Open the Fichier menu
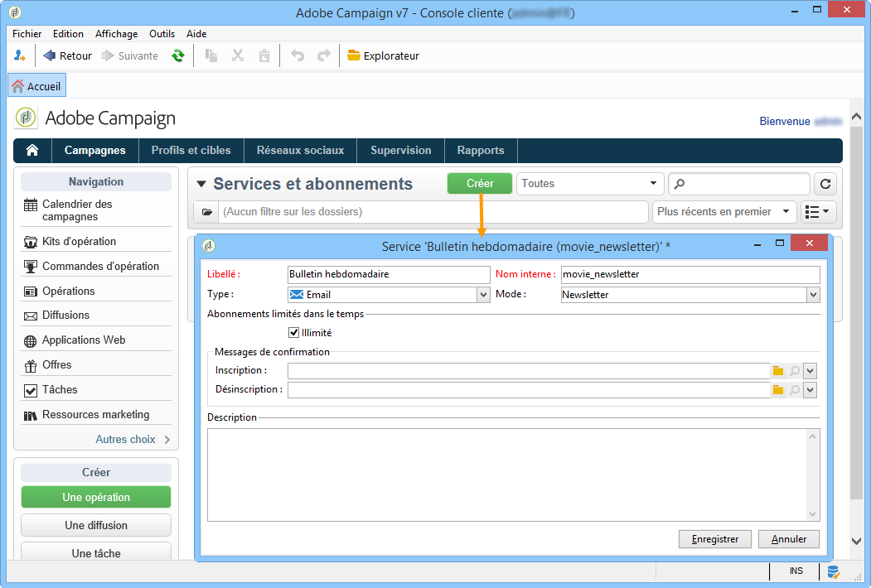 click(x=27, y=34)
